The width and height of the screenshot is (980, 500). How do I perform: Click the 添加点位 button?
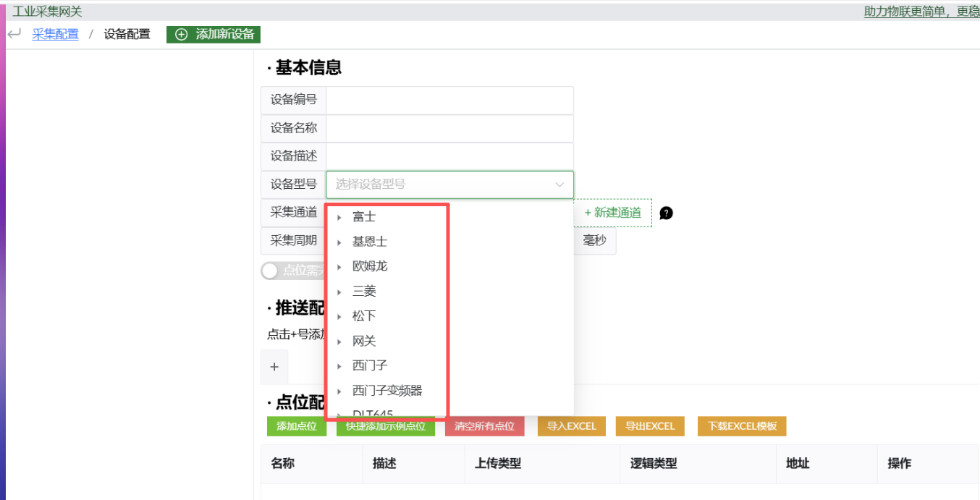pos(297,426)
